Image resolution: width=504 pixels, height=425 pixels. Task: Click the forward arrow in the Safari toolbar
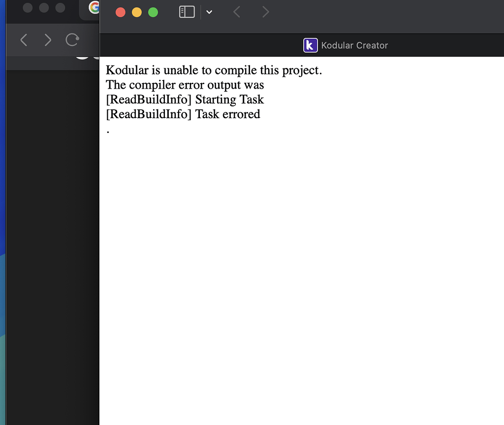[265, 12]
